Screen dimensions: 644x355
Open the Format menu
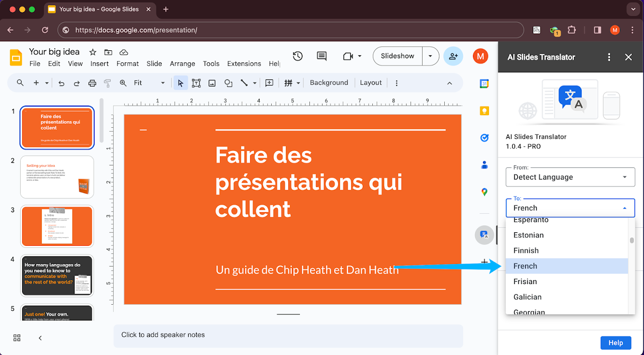click(x=127, y=64)
